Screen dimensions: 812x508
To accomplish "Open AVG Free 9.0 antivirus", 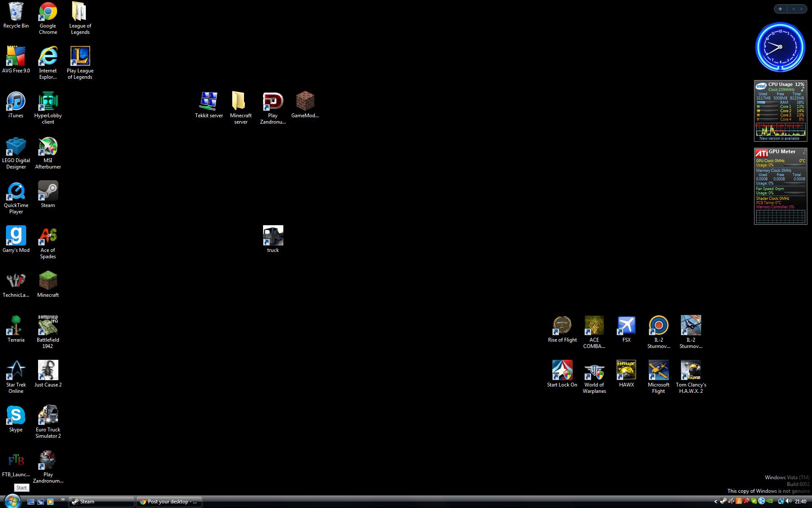I will tap(16, 60).
